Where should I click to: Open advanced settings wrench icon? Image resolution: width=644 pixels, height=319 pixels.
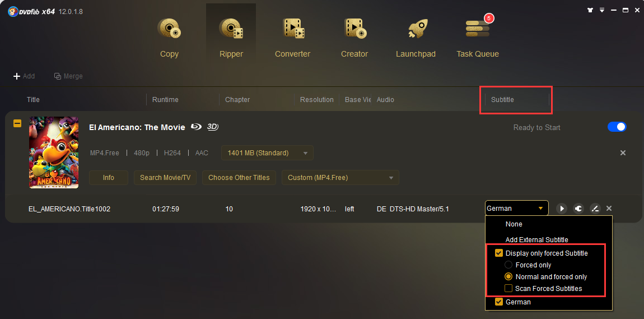click(x=578, y=209)
